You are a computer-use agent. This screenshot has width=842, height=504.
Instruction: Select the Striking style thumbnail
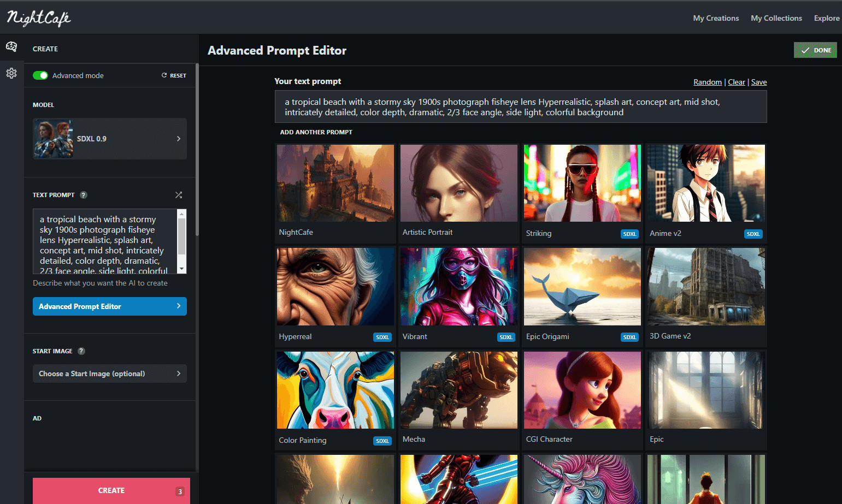click(x=582, y=183)
